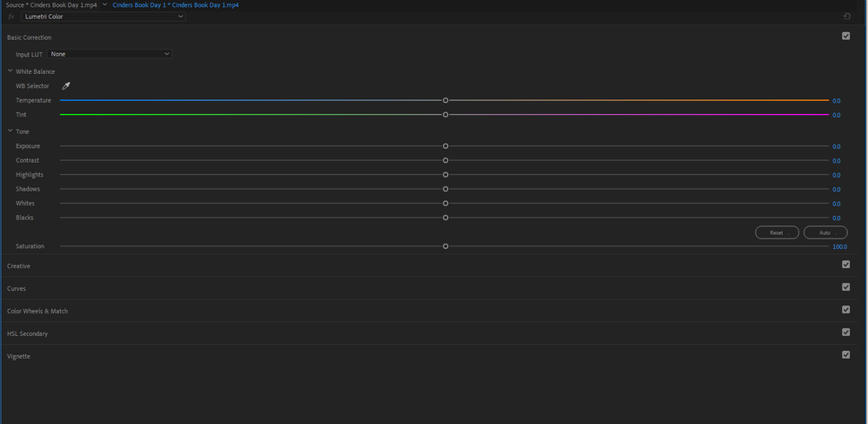Toggle the Vignette checkbox
The height and width of the screenshot is (424, 868).
pyautogui.click(x=845, y=355)
